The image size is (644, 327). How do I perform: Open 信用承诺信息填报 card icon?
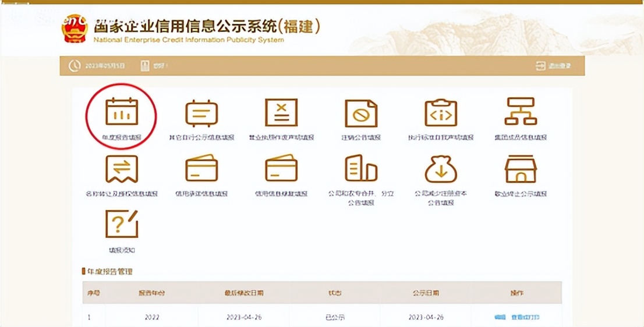(201, 168)
